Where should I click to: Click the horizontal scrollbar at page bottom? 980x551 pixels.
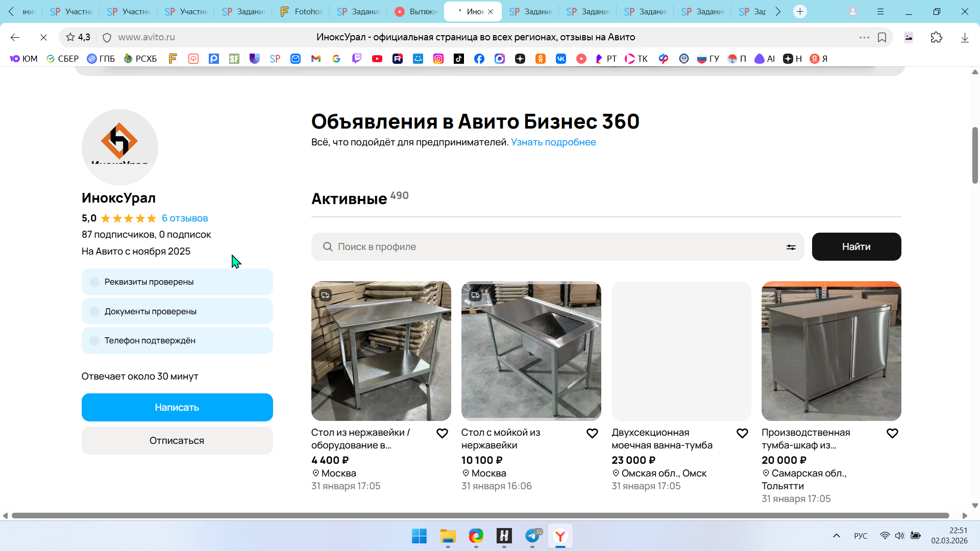click(x=480, y=516)
